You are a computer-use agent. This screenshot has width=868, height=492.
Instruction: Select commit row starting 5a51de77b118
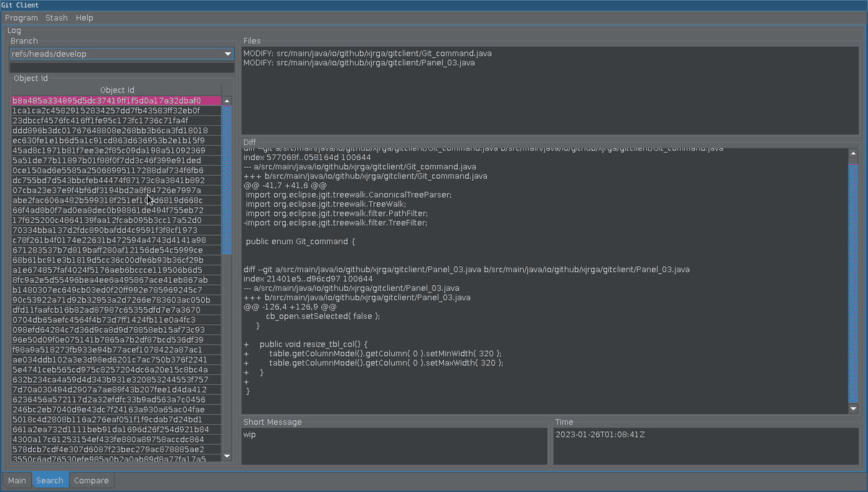116,161
